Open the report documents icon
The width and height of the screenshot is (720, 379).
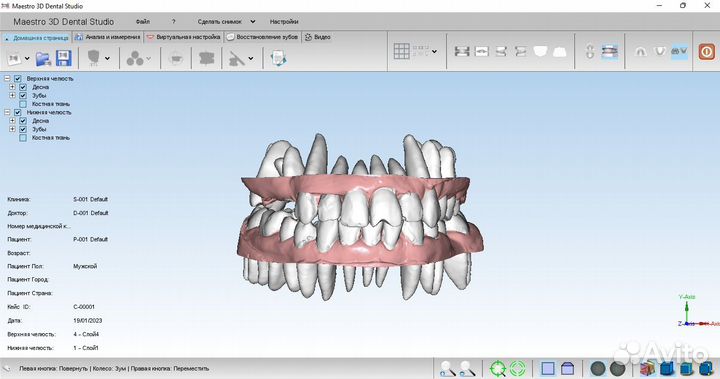click(x=278, y=58)
